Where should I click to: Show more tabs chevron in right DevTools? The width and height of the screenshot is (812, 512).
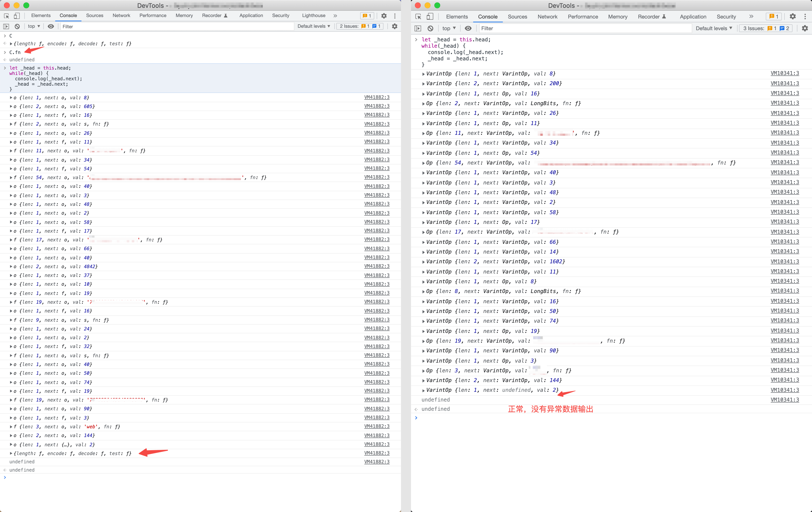click(751, 17)
